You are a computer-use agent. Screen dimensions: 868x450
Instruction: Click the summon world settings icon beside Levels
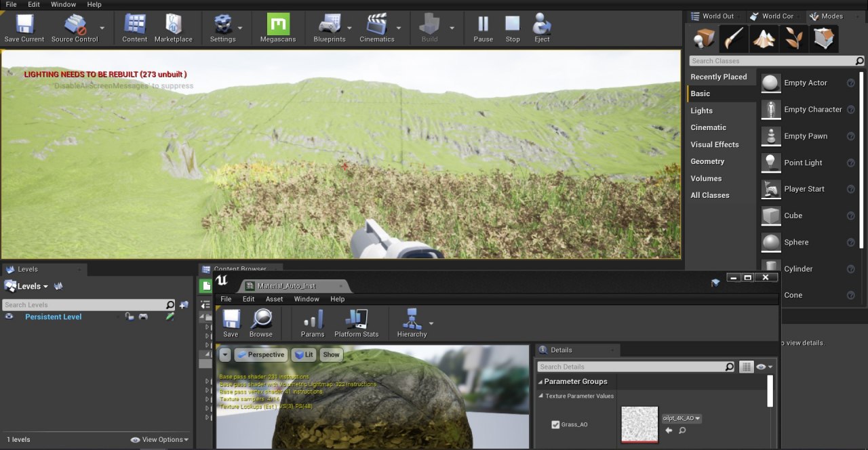[x=59, y=286]
